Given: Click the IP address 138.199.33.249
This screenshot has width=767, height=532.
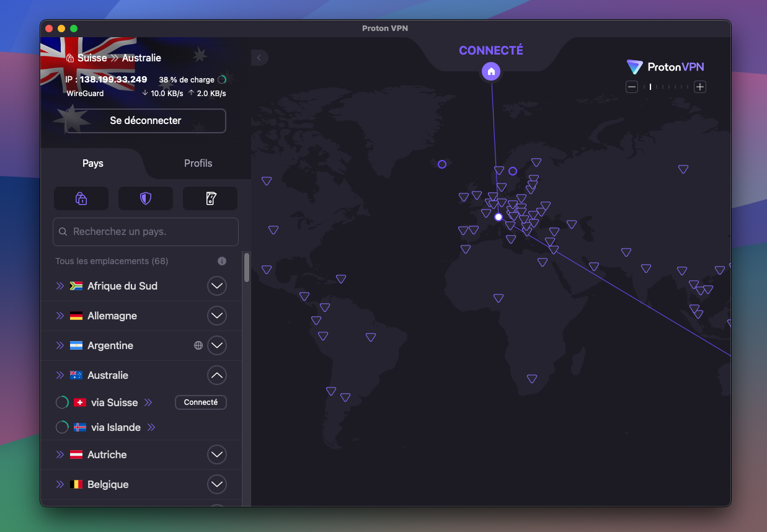Looking at the screenshot, I should point(113,79).
